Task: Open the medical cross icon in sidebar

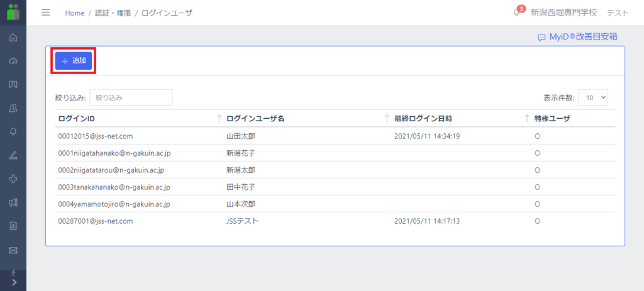Action: (13, 178)
